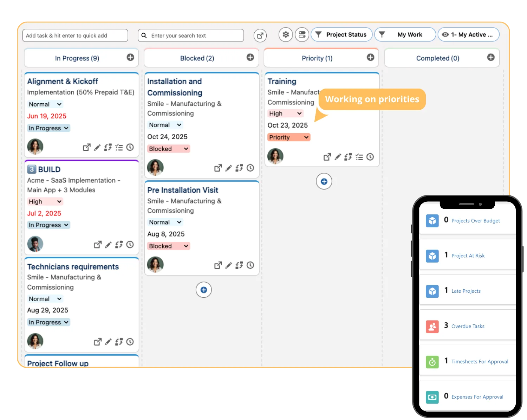The width and height of the screenshot is (527, 420).
Task: Click the Jul 2, 2025 due date
Action: (x=44, y=213)
